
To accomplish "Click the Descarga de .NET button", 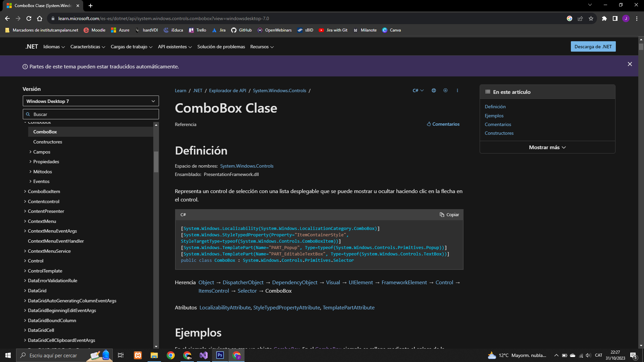I will [x=593, y=47].
